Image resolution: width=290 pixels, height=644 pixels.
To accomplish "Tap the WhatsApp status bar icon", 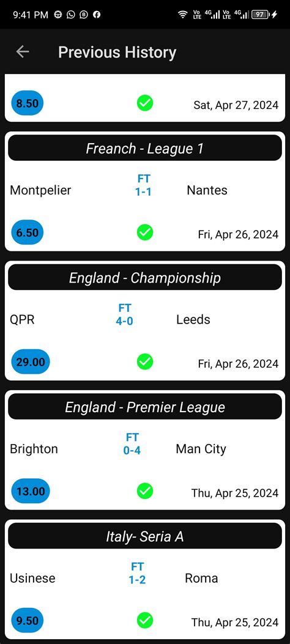I will [x=71, y=15].
